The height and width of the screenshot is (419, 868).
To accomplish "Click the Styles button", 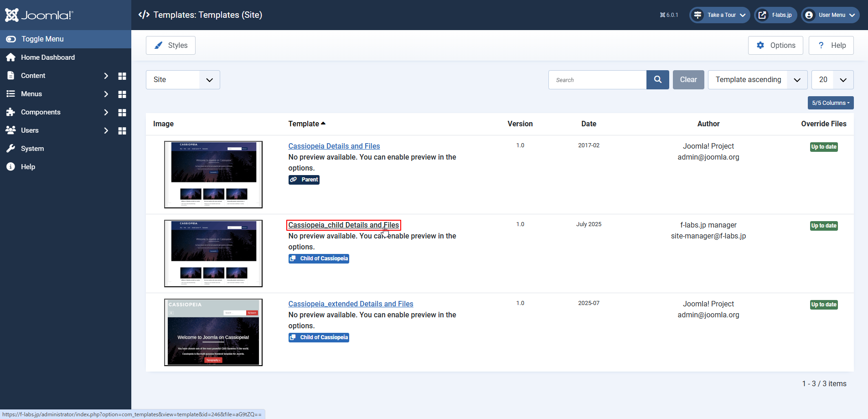I will click(170, 46).
